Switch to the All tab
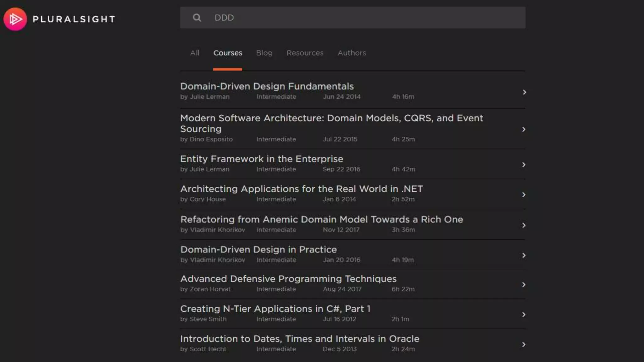The height and width of the screenshot is (362, 644). tap(195, 53)
